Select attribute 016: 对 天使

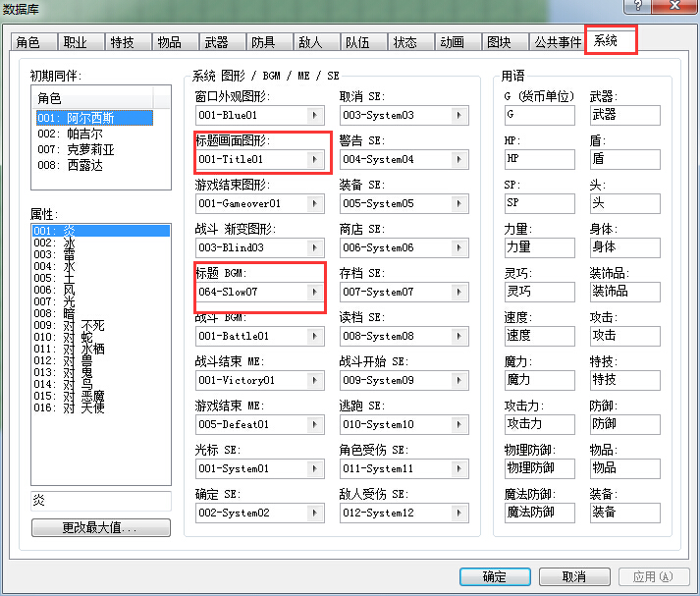[101, 407]
